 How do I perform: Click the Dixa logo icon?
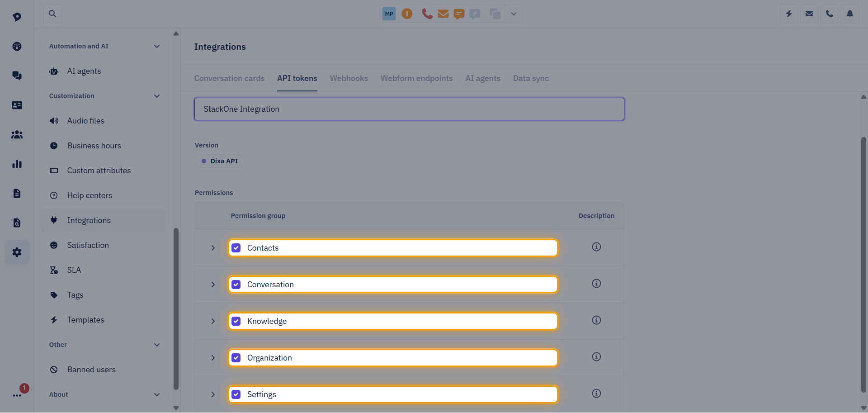coord(17,17)
